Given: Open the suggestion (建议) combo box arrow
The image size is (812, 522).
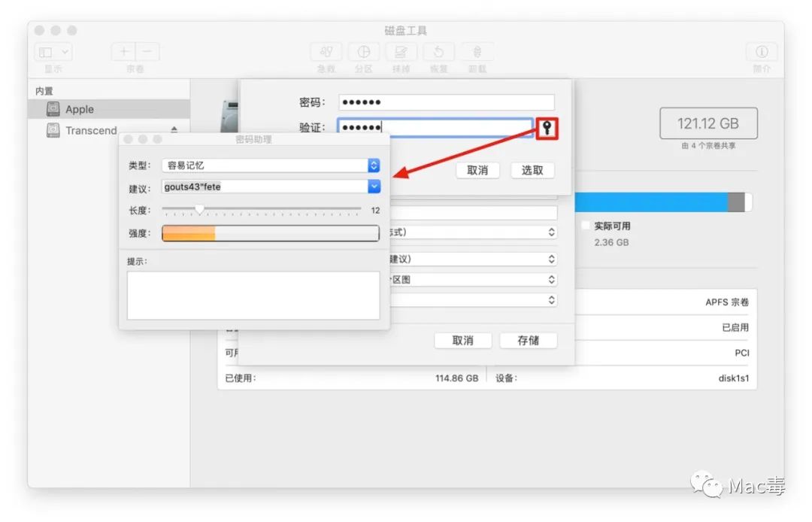Looking at the screenshot, I should point(374,187).
